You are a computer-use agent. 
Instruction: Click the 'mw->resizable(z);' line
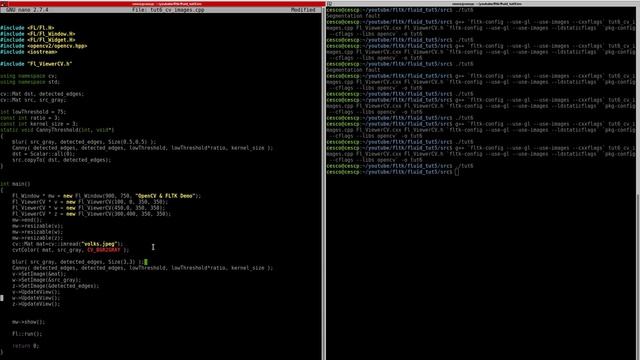38,238
